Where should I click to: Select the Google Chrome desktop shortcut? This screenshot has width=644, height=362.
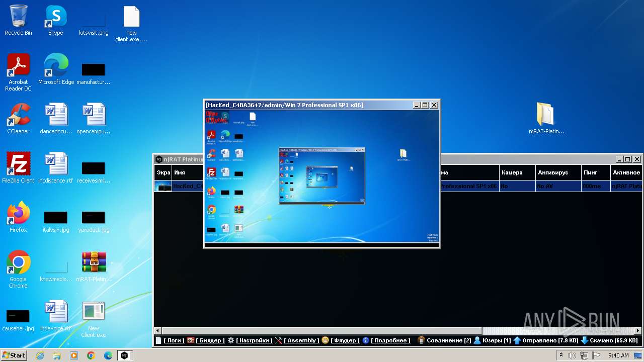pyautogui.click(x=18, y=269)
